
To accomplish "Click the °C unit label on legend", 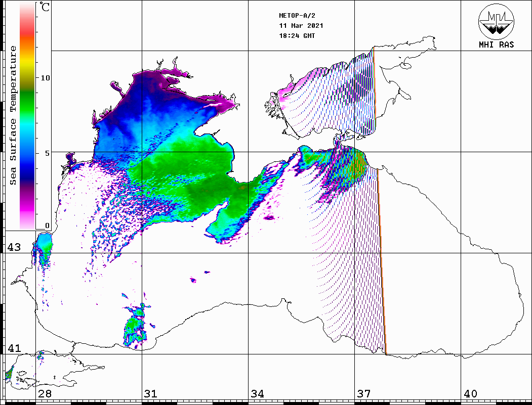I will [45, 7].
